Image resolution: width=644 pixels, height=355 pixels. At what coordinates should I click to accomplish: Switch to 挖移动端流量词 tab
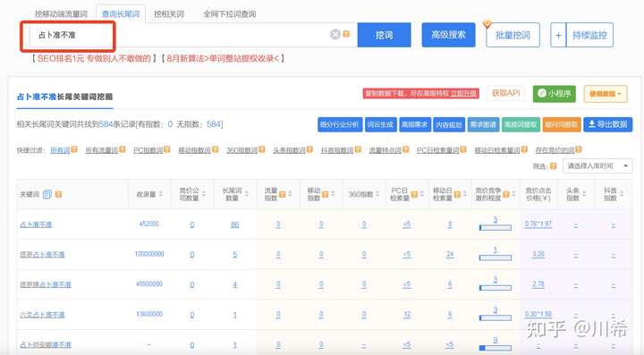[x=61, y=14]
